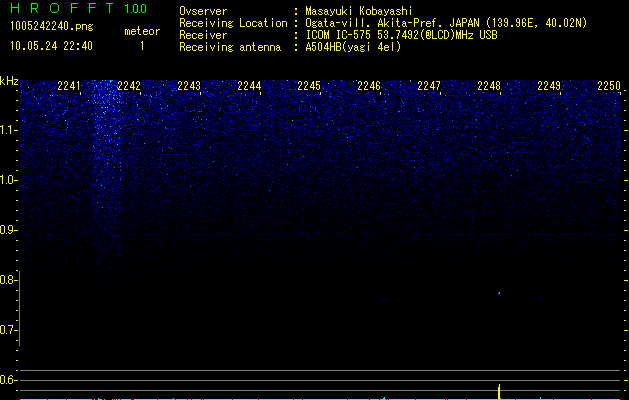Click time marker 2249
The image size is (629, 400).
(549, 86)
